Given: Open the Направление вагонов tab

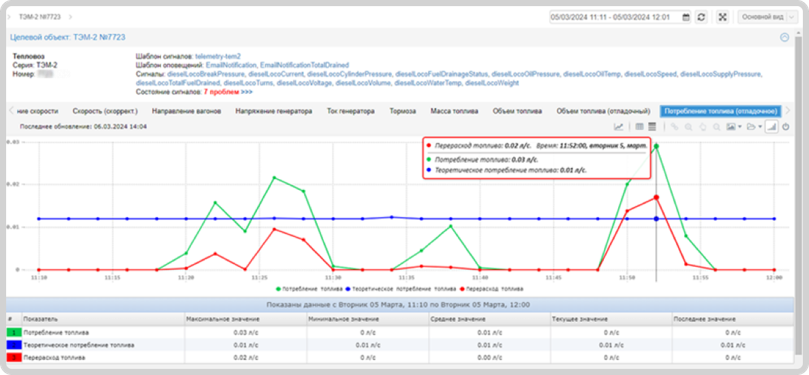Looking at the screenshot, I should pyautogui.click(x=186, y=111).
